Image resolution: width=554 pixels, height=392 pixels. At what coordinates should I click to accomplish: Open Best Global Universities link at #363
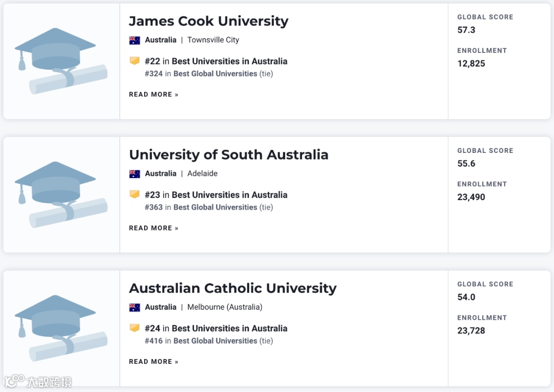coord(215,207)
